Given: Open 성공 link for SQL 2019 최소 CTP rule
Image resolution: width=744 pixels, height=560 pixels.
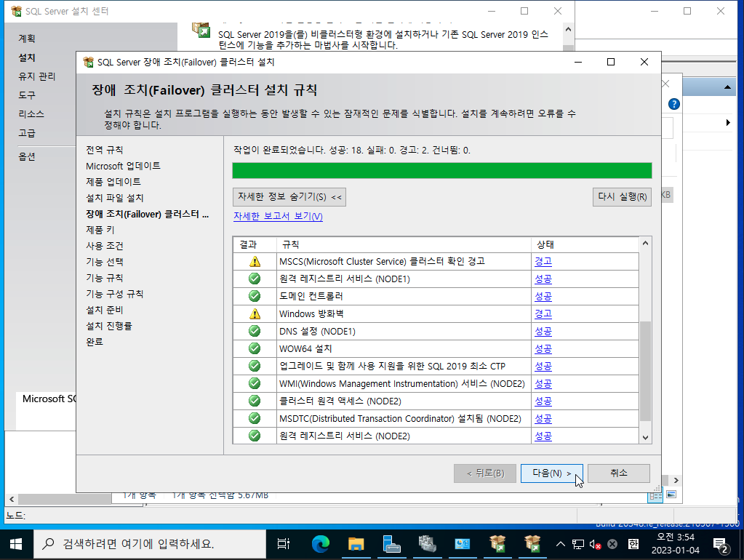Looking at the screenshot, I should point(543,367).
